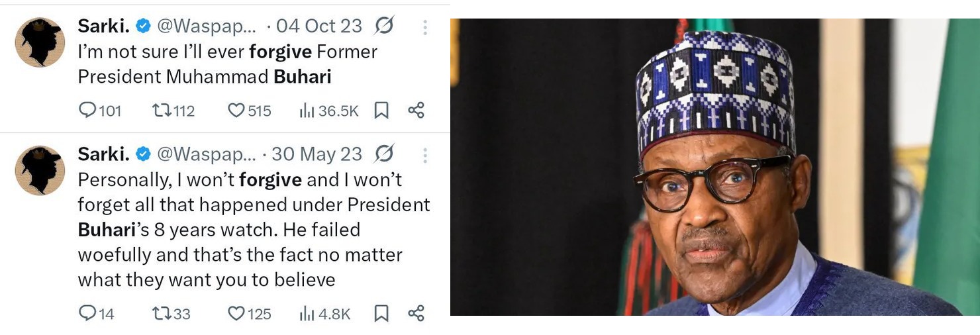Bookmark the 04 Oct 23 tweet
This screenshot has width=980, height=335.
[x=381, y=111]
